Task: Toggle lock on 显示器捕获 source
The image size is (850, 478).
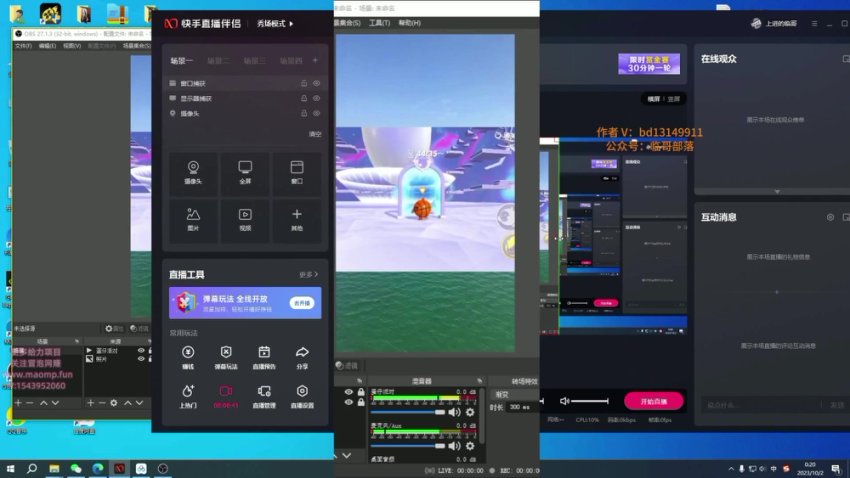Action: [x=304, y=99]
